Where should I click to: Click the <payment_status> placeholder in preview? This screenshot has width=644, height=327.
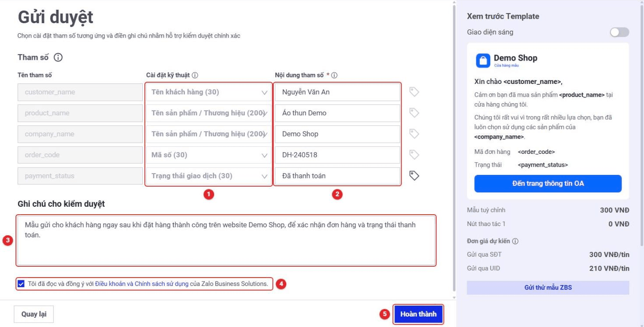click(543, 165)
